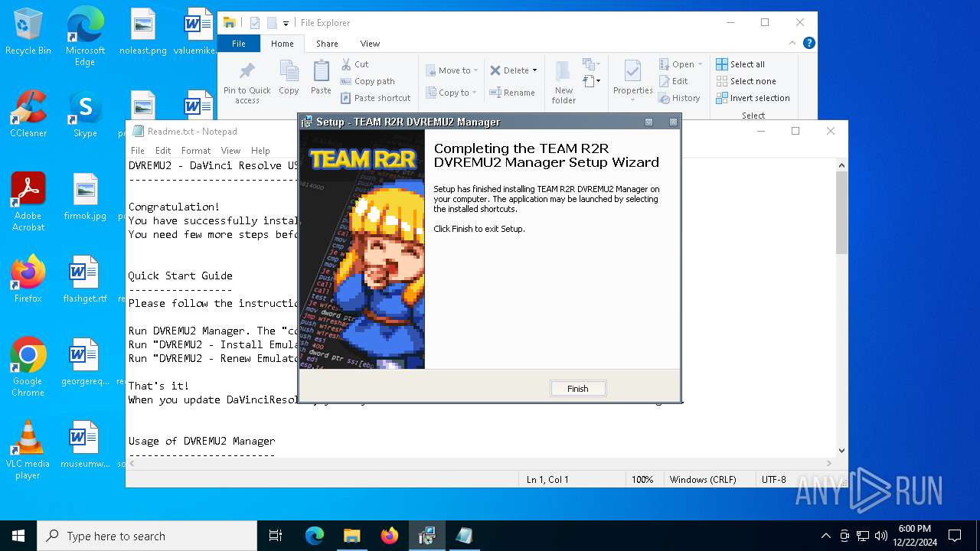
Task: Click History in File Explorer ribbon
Action: tap(680, 98)
